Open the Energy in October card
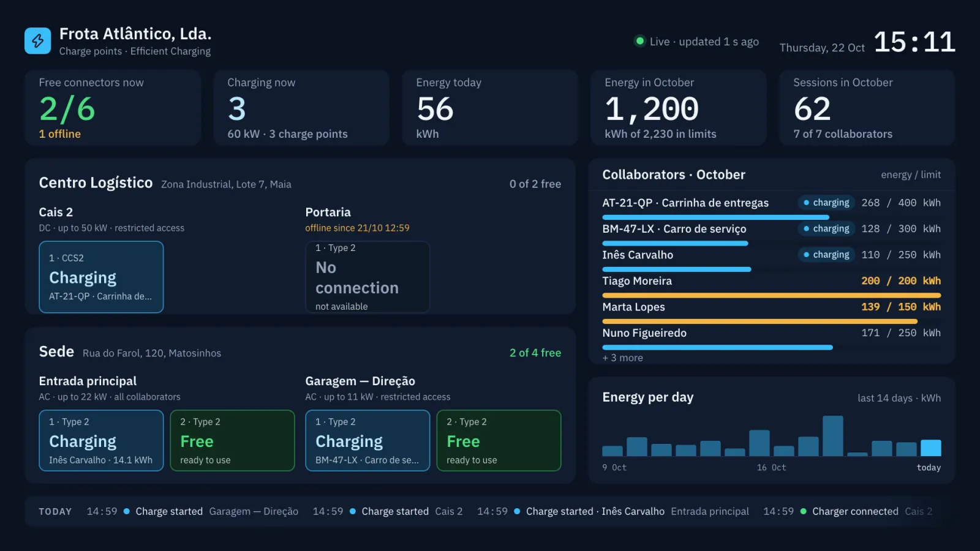Image resolution: width=980 pixels, height=551 pixels. point(679,108)
